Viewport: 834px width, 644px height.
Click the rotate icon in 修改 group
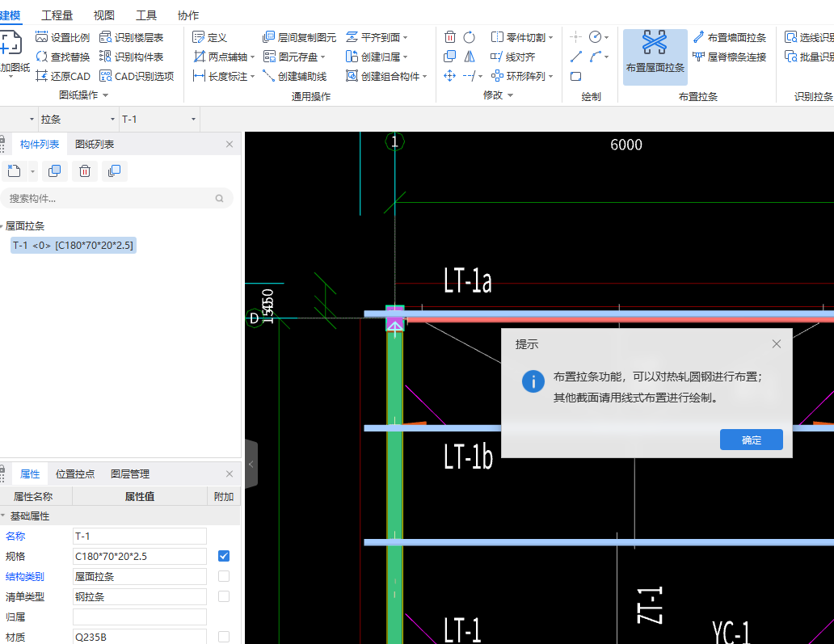point(469,37)
